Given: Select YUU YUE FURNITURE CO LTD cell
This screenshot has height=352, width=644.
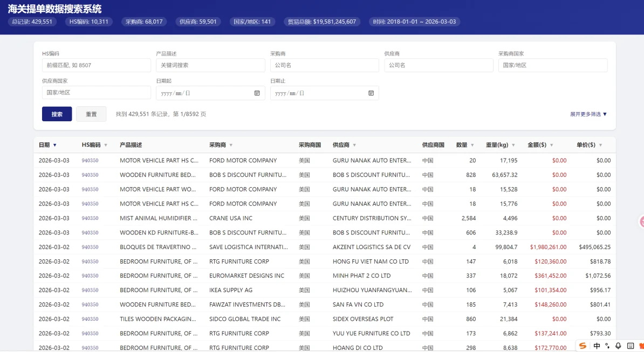Looking at the screenshot, I should pyautogui.click(x=372, y=334).
